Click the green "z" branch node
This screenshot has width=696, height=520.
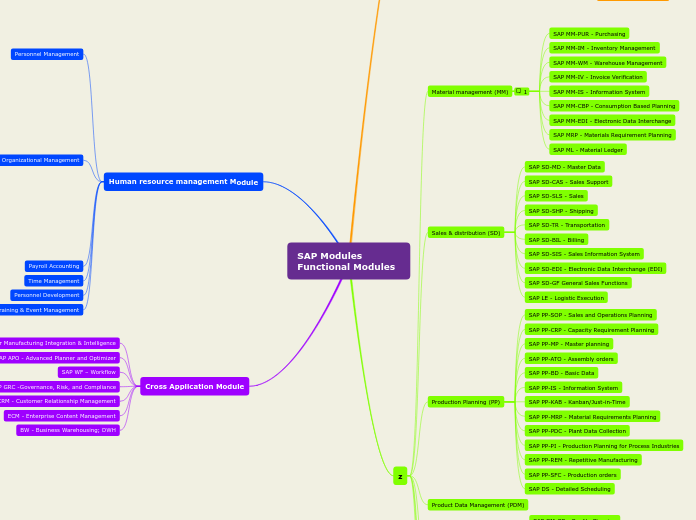400,476
